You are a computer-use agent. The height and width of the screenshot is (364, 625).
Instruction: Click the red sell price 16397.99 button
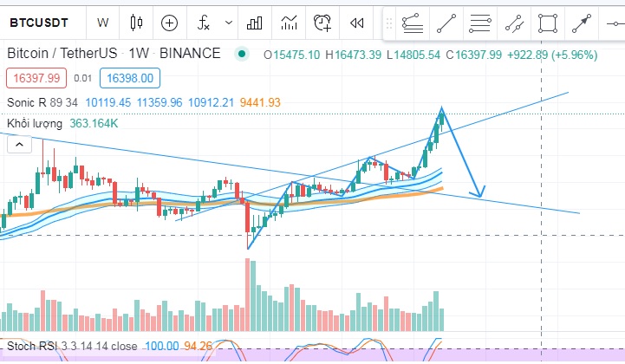pyautogui.click(x=33, y=78)
